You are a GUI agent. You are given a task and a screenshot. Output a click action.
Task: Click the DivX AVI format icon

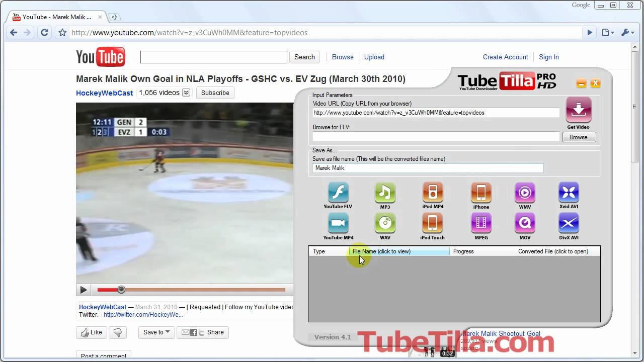click(569, 223)
